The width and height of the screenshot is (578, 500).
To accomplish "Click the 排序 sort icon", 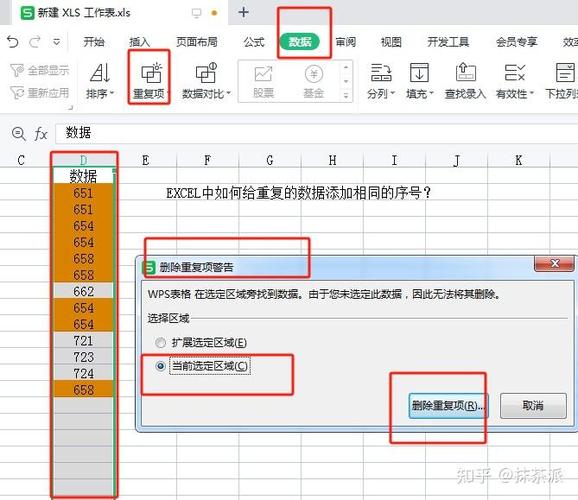I will click(x=100, y=73).
